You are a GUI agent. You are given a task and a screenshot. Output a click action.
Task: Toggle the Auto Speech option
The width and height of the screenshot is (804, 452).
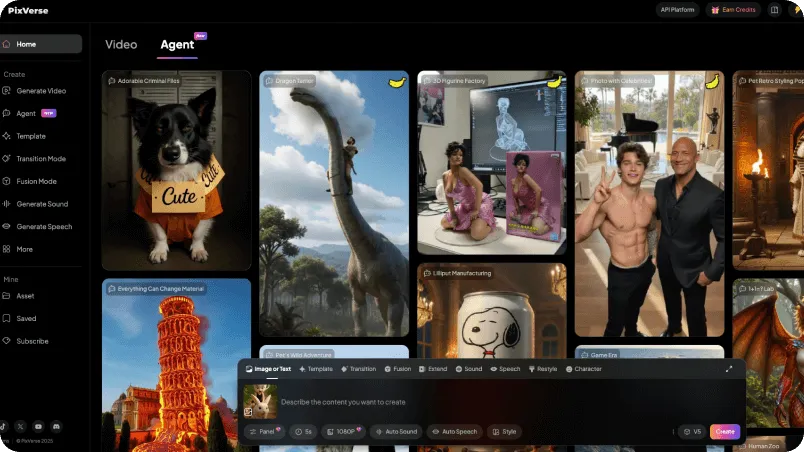pos(454,431)
